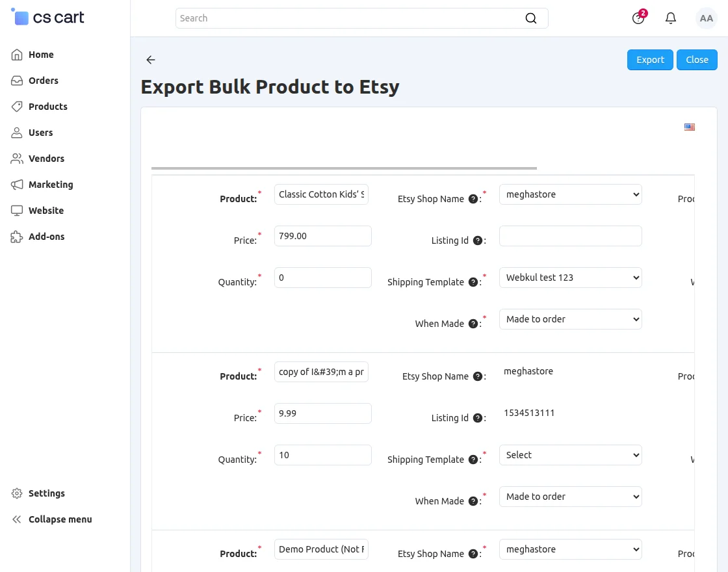Open Users in the sidebar
Screen dimensions: 728x572
40,133
